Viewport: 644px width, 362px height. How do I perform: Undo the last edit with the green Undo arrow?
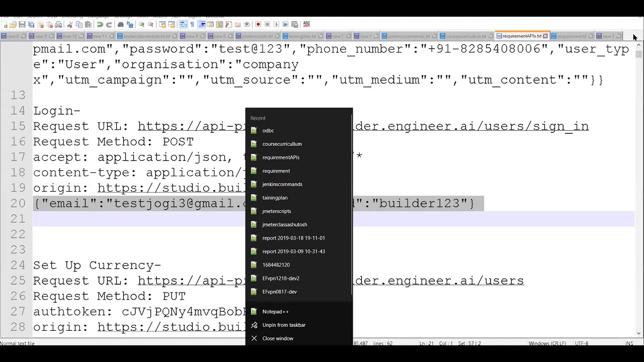pyautogui.click(x=100, y=24)
